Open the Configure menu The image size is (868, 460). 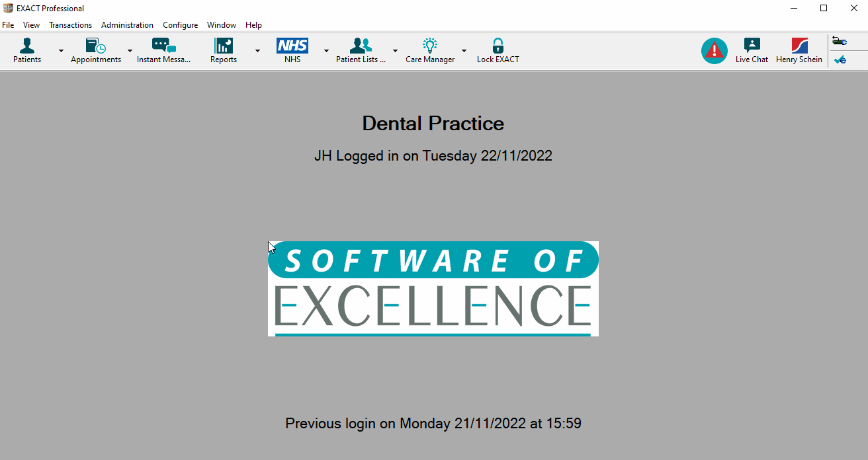180,25
